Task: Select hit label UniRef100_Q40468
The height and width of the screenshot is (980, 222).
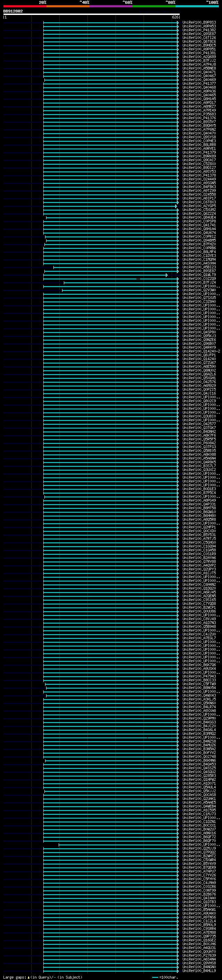Action: coord(199,87)
